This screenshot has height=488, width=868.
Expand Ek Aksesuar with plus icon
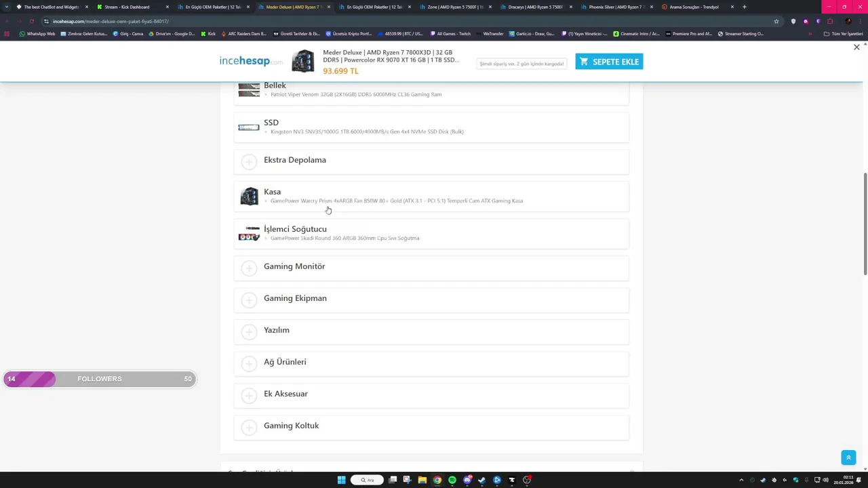click(x=249, y=395)
